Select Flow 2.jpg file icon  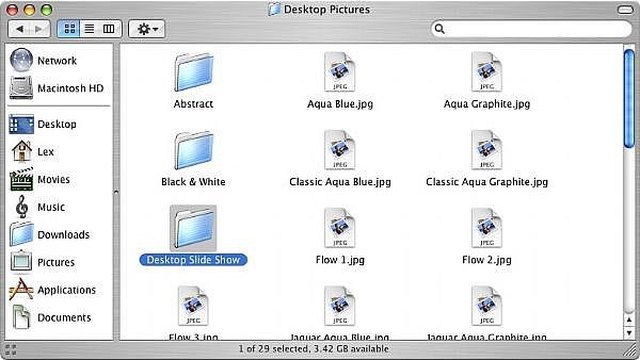487,228
